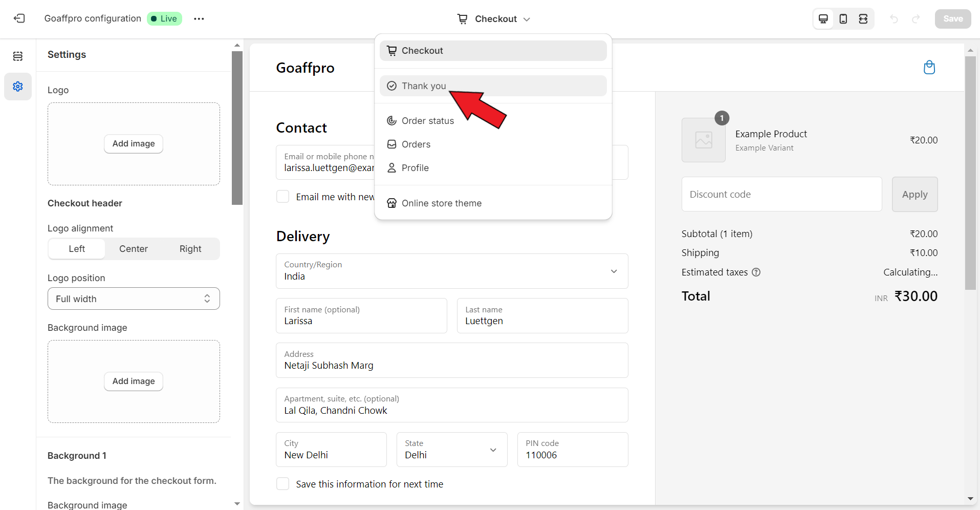Viewport: 980px width, 510px height.
Task: Open the Country/Region dropdown
Action: [x=451, y=271]
